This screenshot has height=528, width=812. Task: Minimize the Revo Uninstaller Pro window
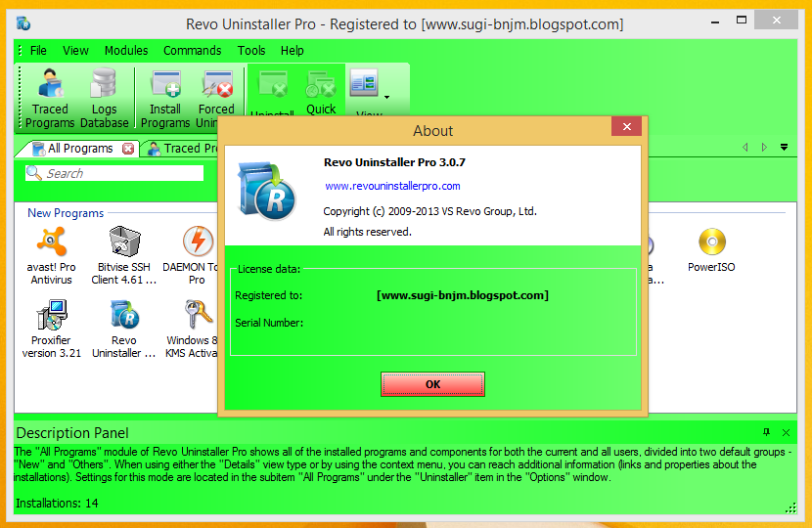pyautogui.click(x=715, y=22)
